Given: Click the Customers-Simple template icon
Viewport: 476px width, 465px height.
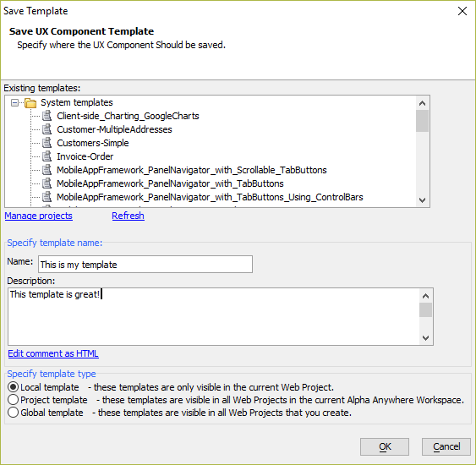Looking at the screenshot, I should click(47, 143).
